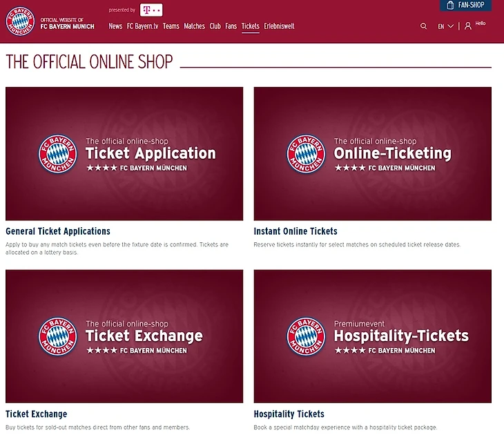The image size is (504, 446).
Task: Open the Ticket Application banner image
Action: (x=124, y=153)
